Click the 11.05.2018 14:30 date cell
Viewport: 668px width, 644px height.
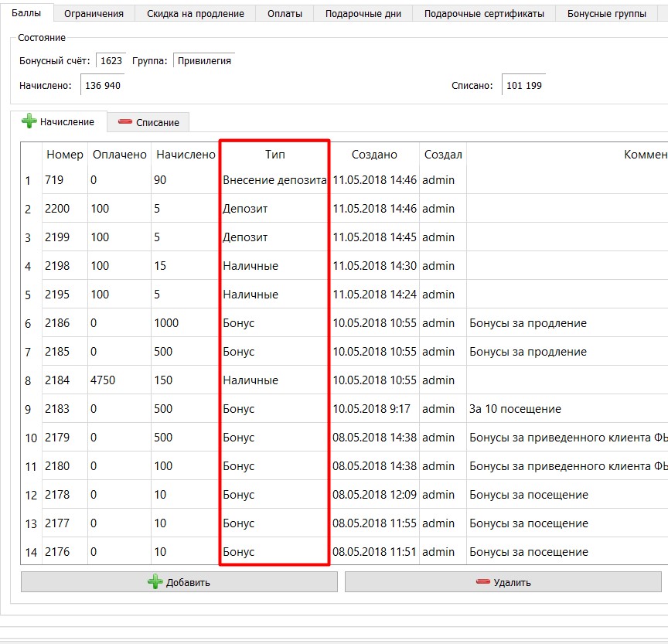pyautogui.click(x=374, y=265)
